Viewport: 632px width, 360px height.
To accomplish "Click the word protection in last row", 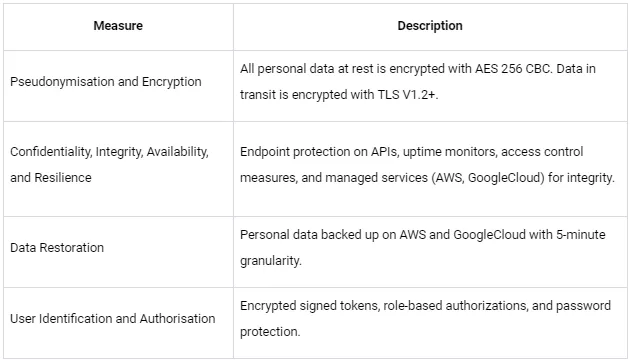I will (270, 332).
